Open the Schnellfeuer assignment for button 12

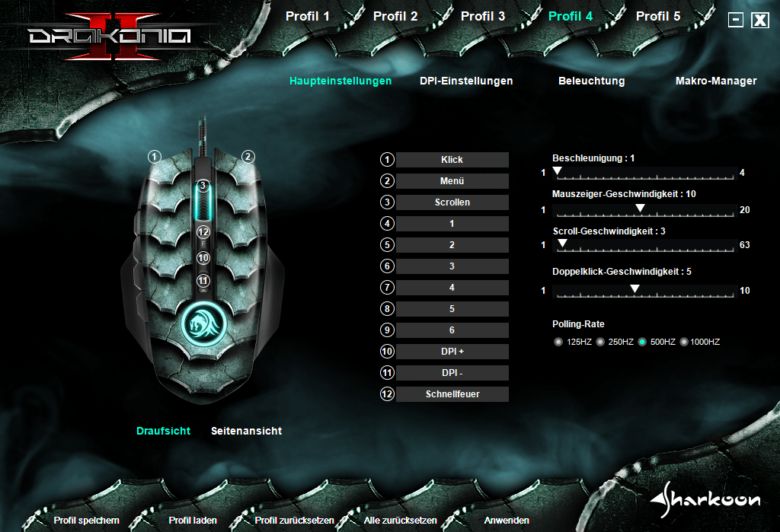point(452,394)
